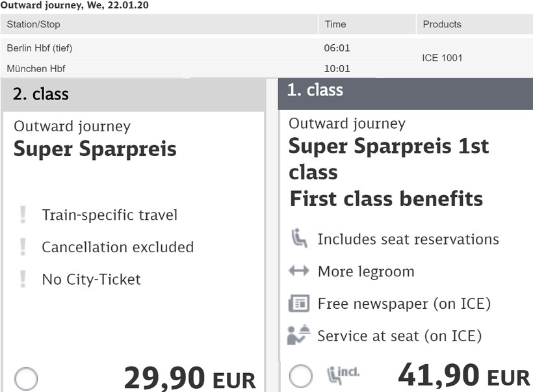Viewport: 533px width, 392px height.
Task: Click the exclamation icon next to Cancellation excluded
Action: click(x=23, y=247)
